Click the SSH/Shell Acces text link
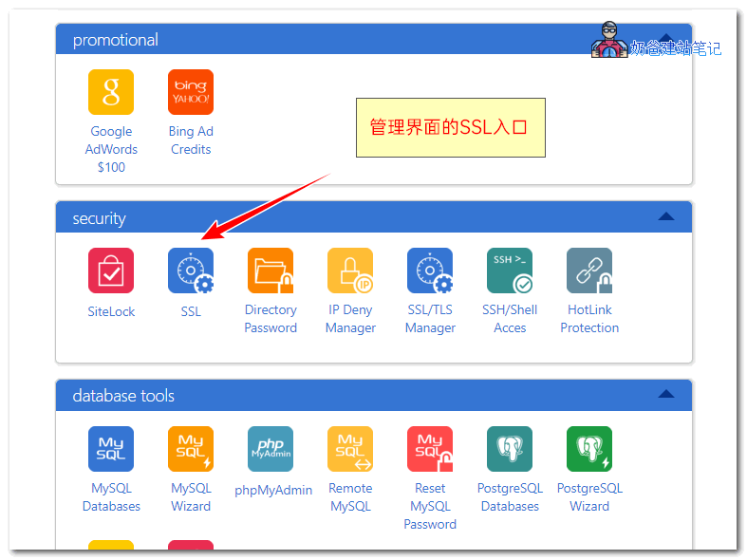 510,319
